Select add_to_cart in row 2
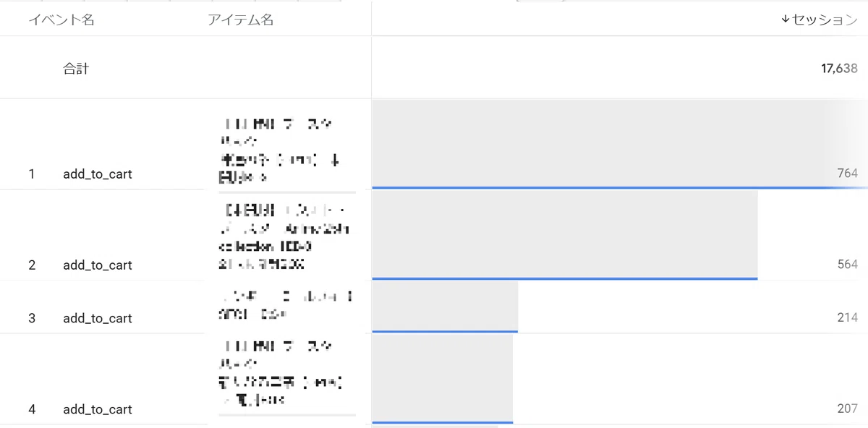 (x=98, y=265)
